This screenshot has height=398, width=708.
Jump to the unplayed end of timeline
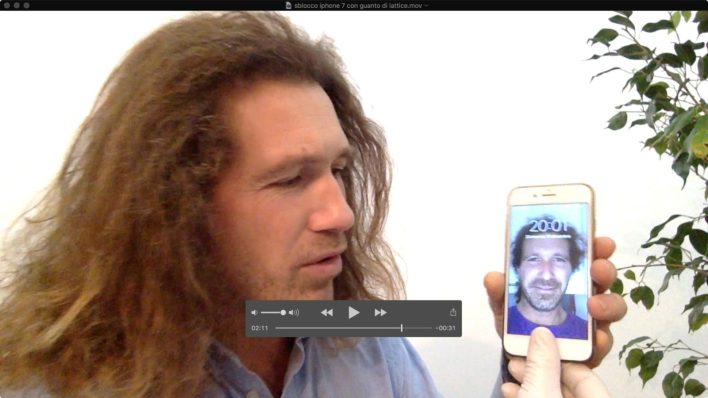tap(417, 328)
